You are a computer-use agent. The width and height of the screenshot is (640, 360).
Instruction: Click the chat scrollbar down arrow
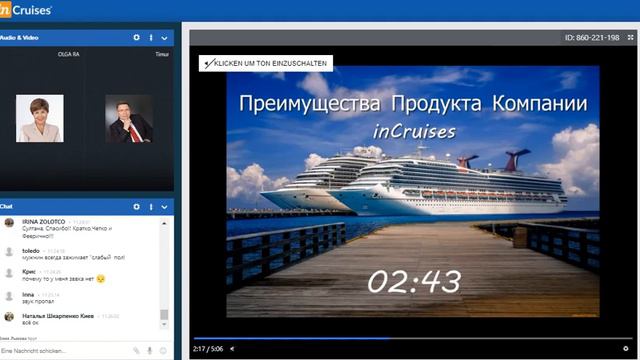164,324
